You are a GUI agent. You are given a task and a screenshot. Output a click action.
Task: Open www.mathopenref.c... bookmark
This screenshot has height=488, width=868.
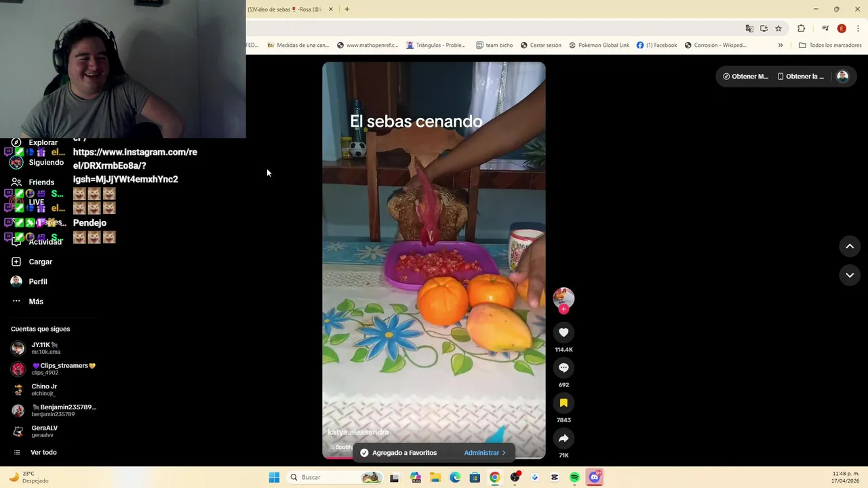click(367, 45)
